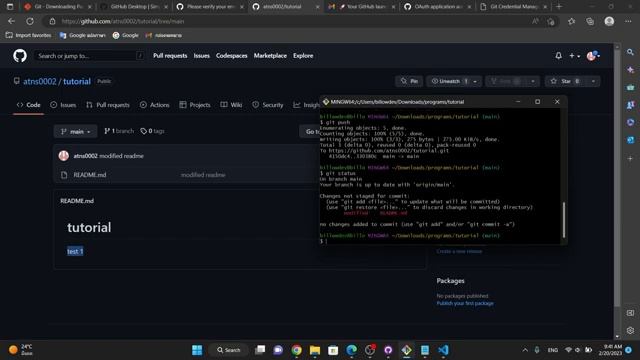Screen dimensions: 640x360
Task: Switch to the Wiki tab
Action: pos(231,105)
